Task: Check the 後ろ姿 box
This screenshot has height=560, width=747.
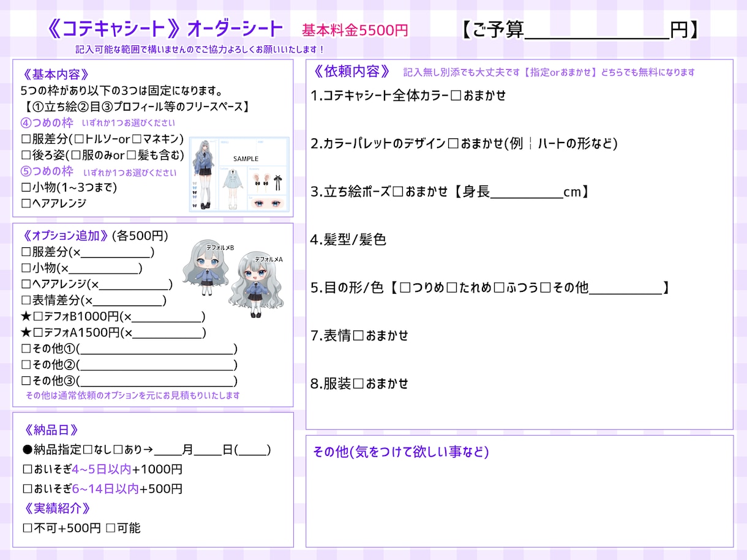Action: pos(26,155)
